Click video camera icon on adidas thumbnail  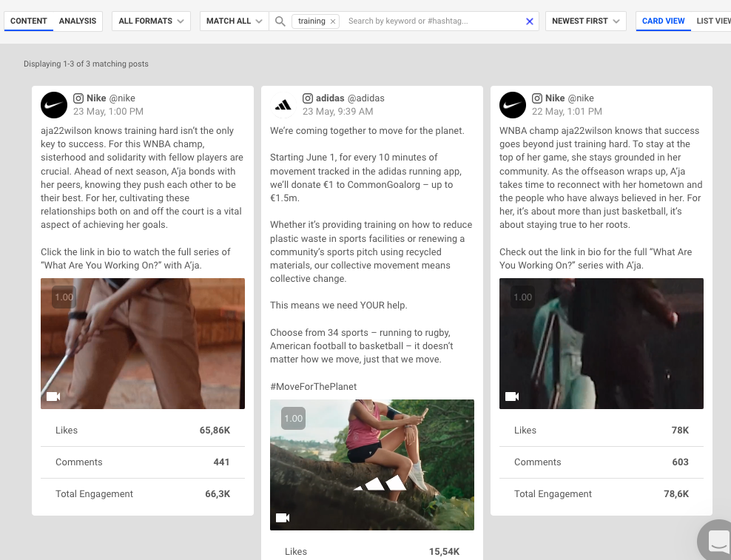[x=283, y=518]
